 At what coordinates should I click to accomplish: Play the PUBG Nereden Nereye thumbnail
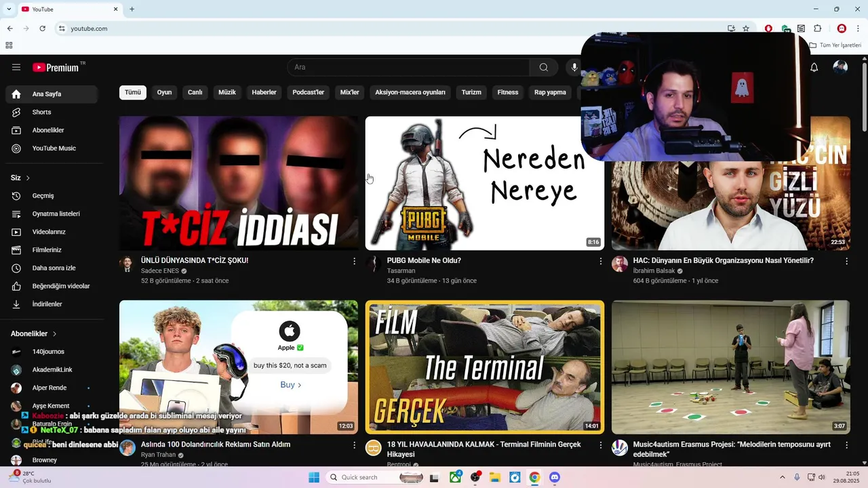pyautogui.click(x=484, y=183)
